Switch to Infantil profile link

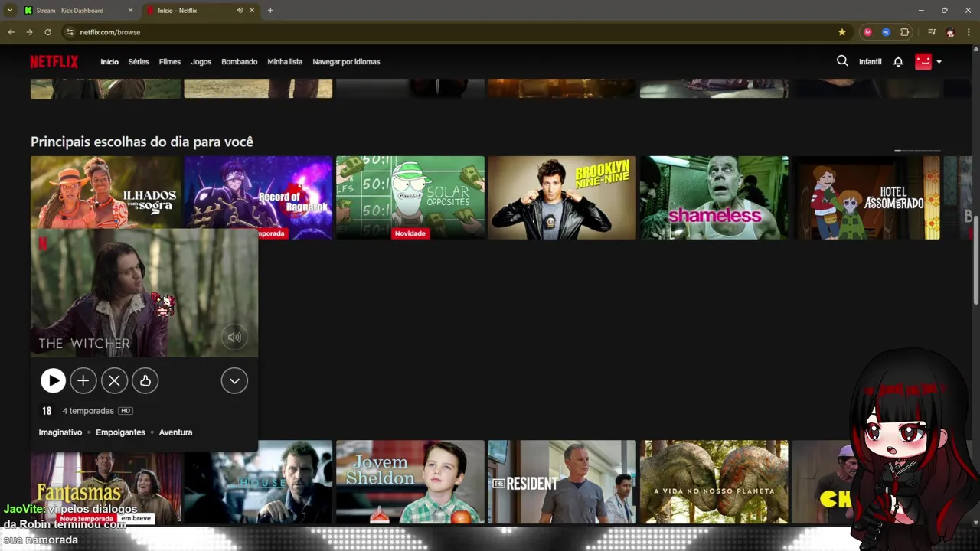click(x=871, y=62)
